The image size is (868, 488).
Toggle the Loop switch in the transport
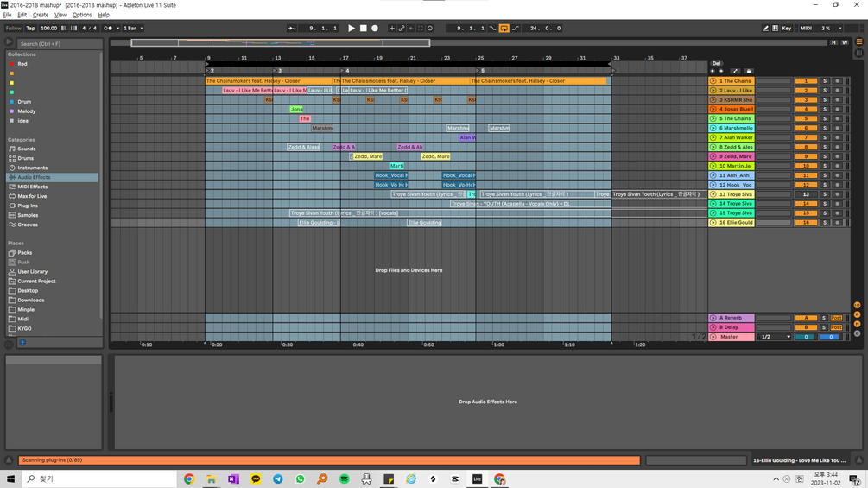(x=504, y=29)
